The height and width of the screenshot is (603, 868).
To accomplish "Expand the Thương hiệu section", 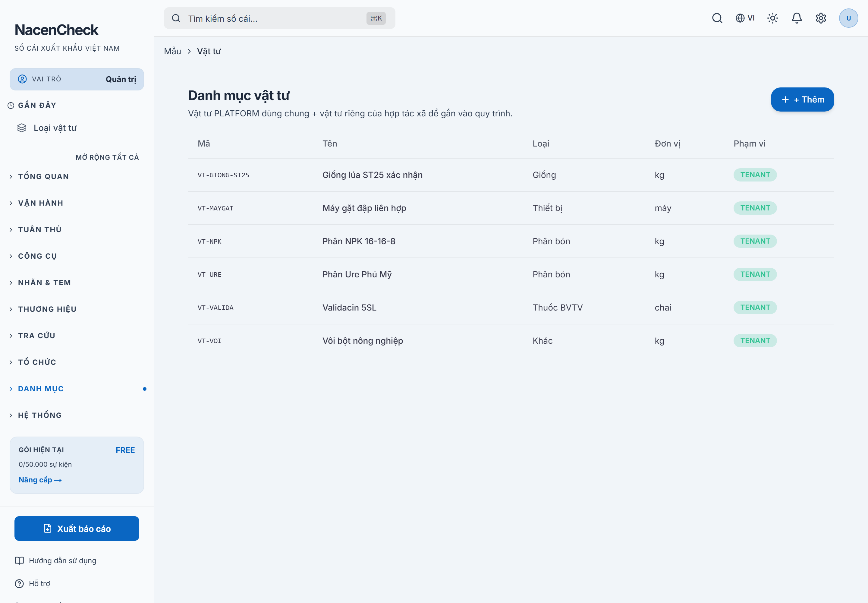I will pos(77,309).
